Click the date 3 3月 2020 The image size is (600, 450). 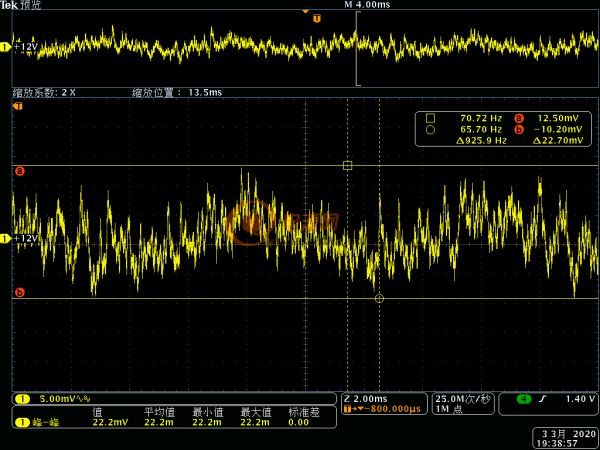point(569,434)
